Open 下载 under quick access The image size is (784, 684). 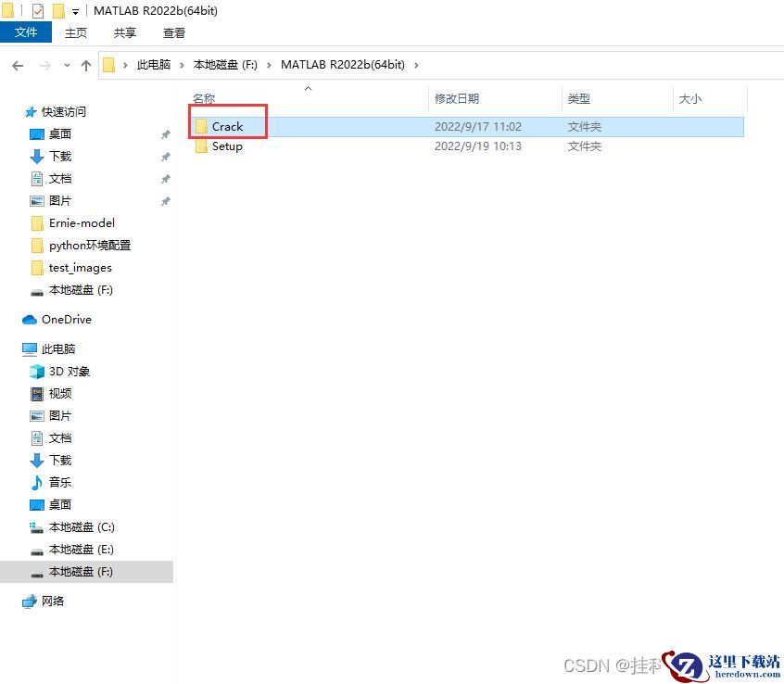point(60,156)
